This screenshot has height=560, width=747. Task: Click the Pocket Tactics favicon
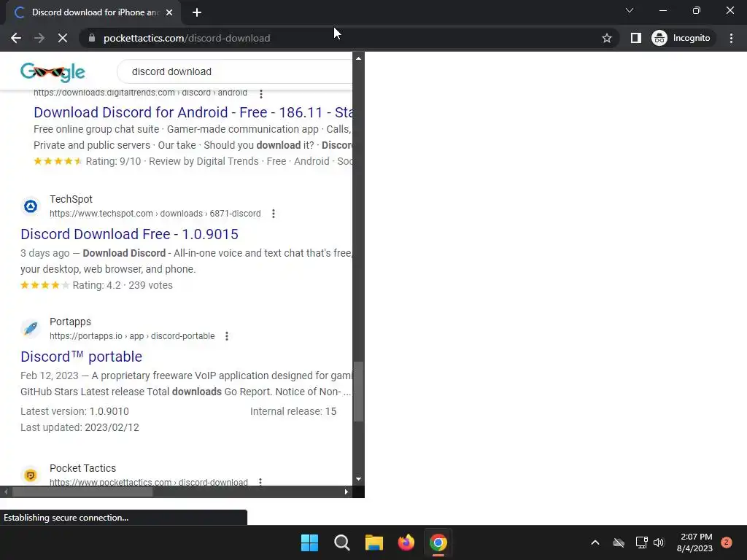coord(31,475)
